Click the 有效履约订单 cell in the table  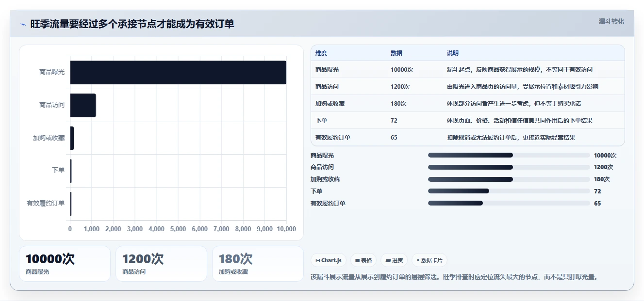pyautogui.click(x=333, y=138)
